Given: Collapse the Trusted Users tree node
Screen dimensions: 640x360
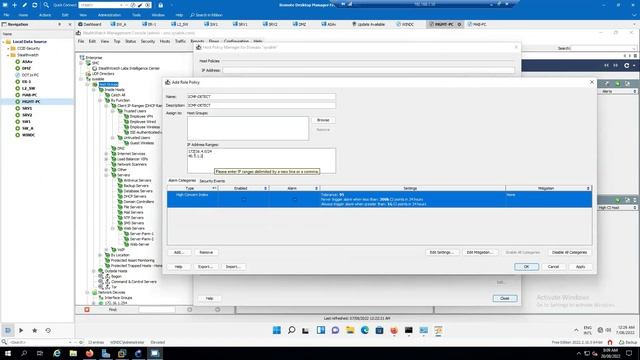Looking at the screenshot, I should [113, 111].
